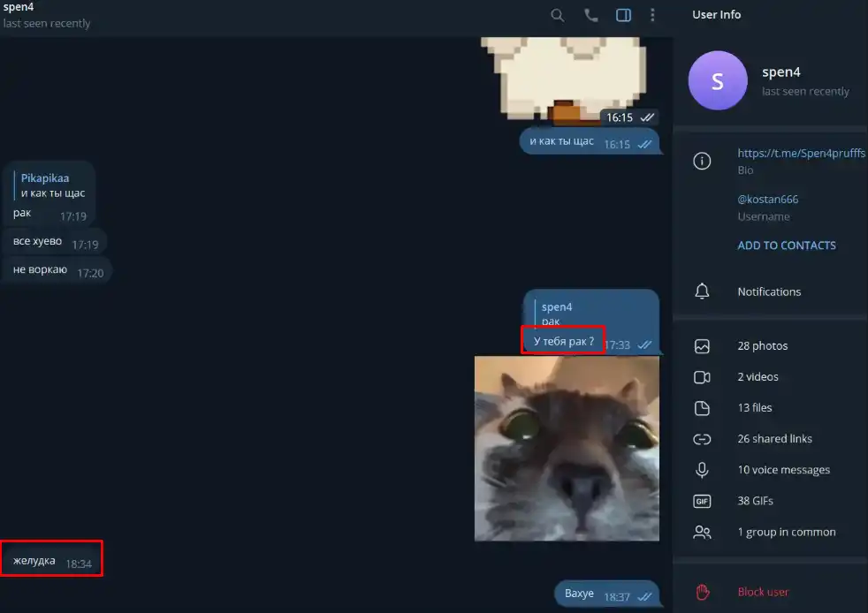Click the 13 files document icon
The height and width of the screenshot is (613, 868).
click(702, 408)
